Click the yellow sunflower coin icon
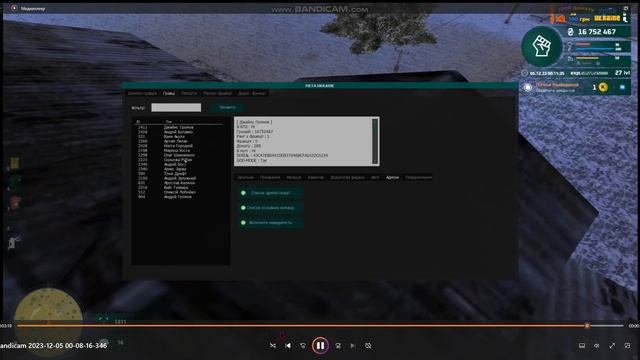 [x=603, y=87]
